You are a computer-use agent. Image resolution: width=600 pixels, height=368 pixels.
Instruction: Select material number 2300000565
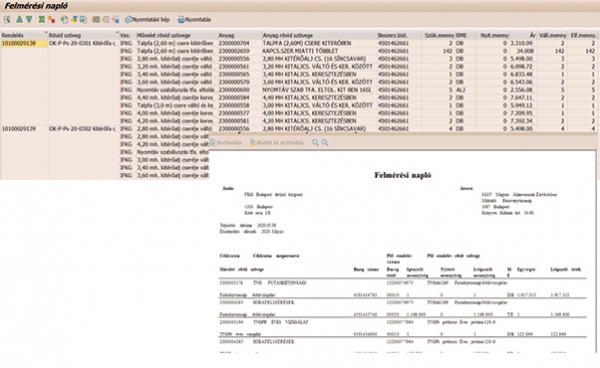240,74
